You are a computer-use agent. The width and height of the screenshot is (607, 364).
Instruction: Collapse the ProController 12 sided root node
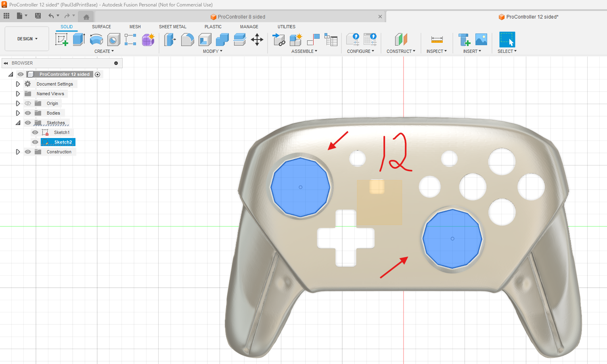pyautogui.click(x=11, y=74)
